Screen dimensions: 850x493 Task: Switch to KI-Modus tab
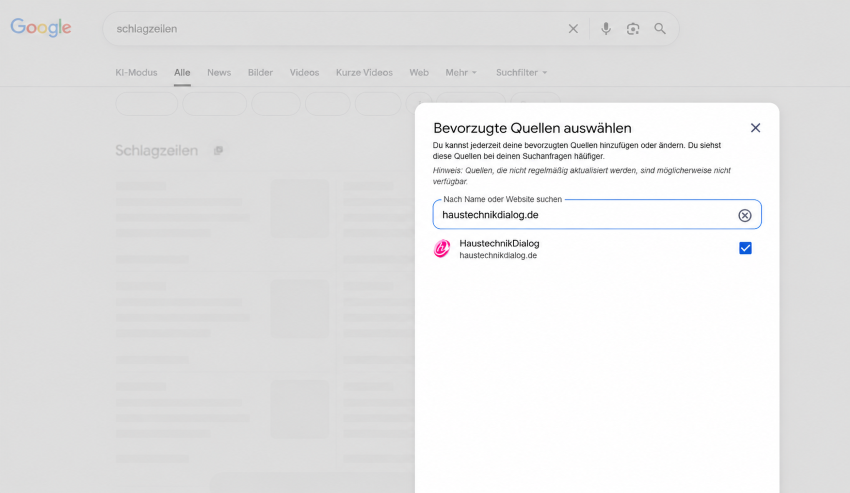point(136,73)
